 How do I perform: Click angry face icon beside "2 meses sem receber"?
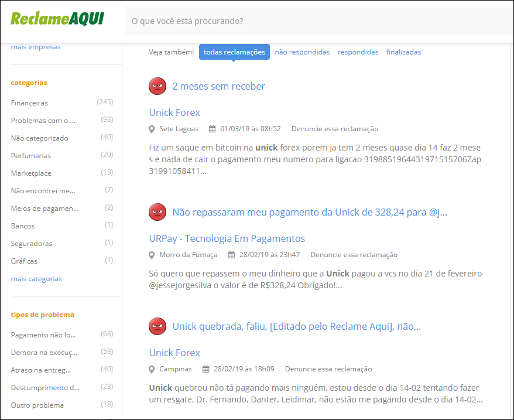click(157, 86)
